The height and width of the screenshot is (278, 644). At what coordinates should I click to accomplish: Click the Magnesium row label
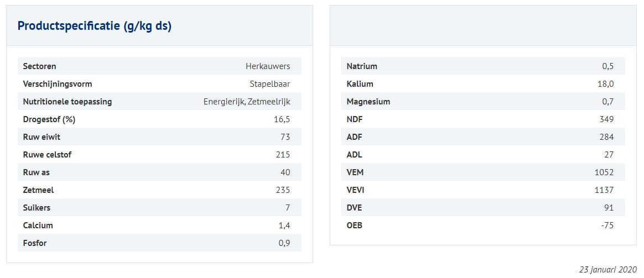[x=368, y=102]
